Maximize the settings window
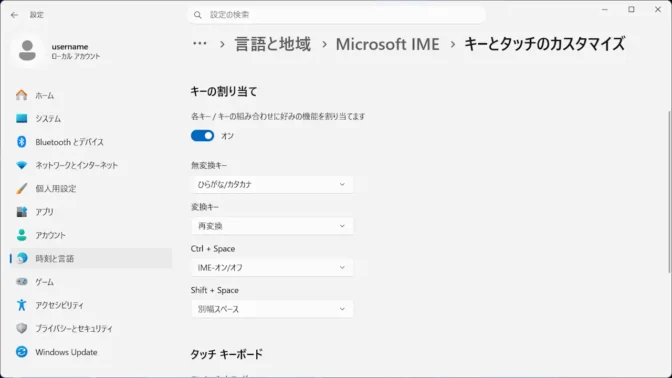672x378 pixels. click(x=631, y=9)
